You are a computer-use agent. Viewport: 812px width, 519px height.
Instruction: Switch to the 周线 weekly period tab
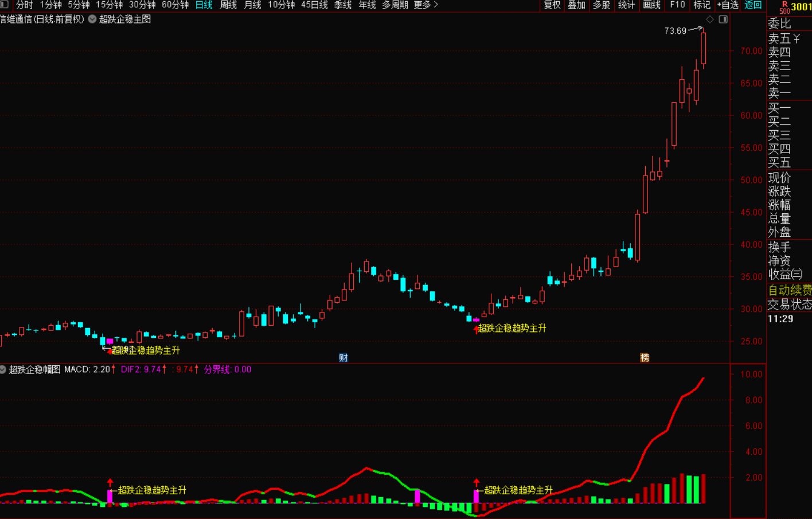coord(228,5)
